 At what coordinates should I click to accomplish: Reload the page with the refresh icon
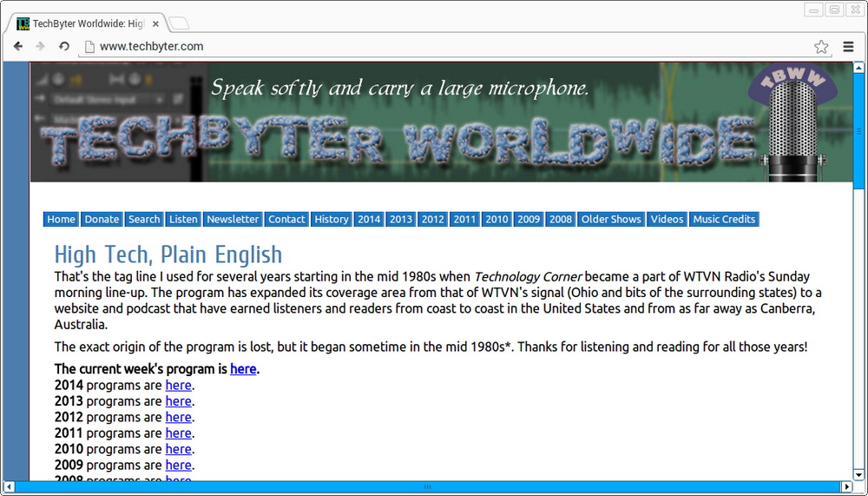pos(64,47)
